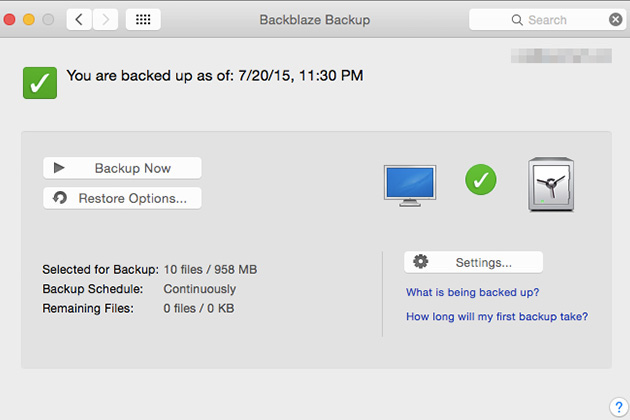Click the help question mark button
This screenshot has height=420, width=630.
[619, 407]
